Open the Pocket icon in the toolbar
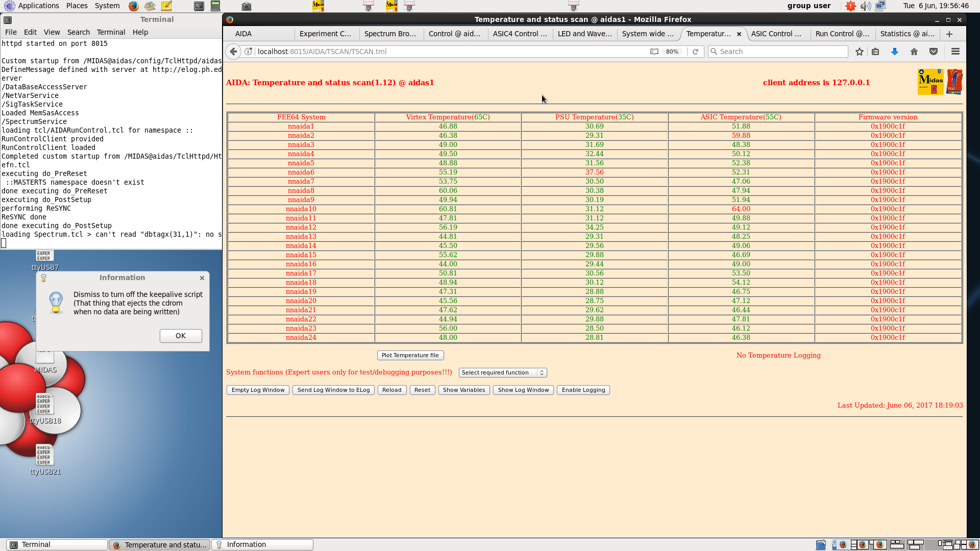Screen dimensions: 980x551 934,52
